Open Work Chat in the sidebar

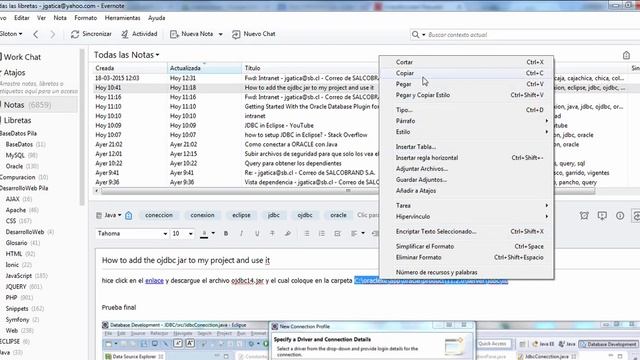(22, 57)
